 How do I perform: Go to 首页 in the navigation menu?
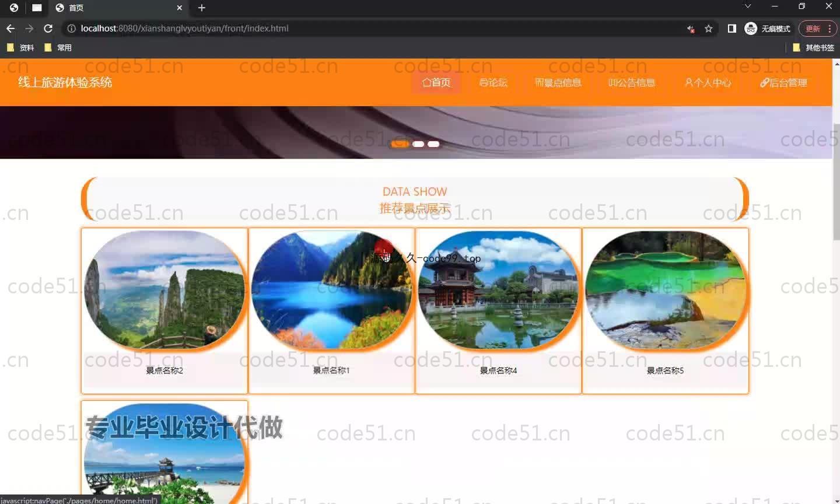click(436, 82)
